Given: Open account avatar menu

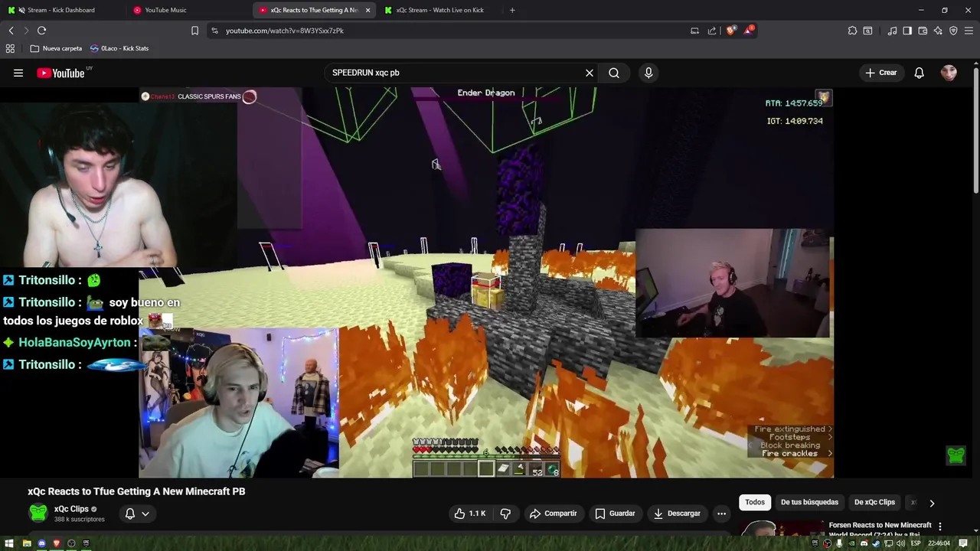Looking at the screenshot, I should pyautogui.click(x=949, y=73).
